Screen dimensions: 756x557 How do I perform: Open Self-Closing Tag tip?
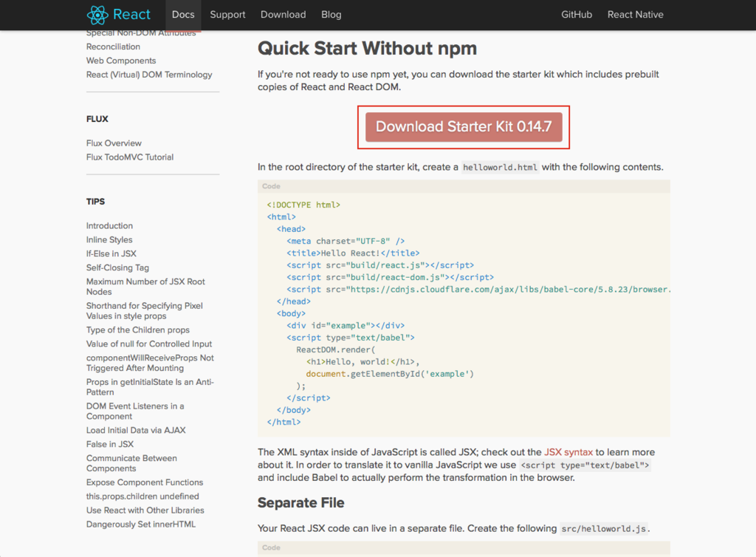point(117,267)
